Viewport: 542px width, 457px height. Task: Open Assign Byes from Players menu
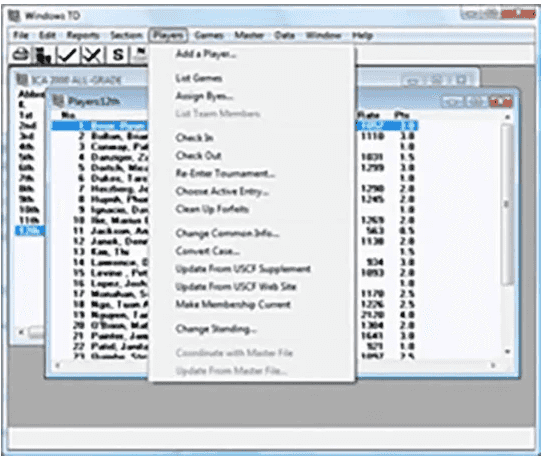[x=204, y=96]
